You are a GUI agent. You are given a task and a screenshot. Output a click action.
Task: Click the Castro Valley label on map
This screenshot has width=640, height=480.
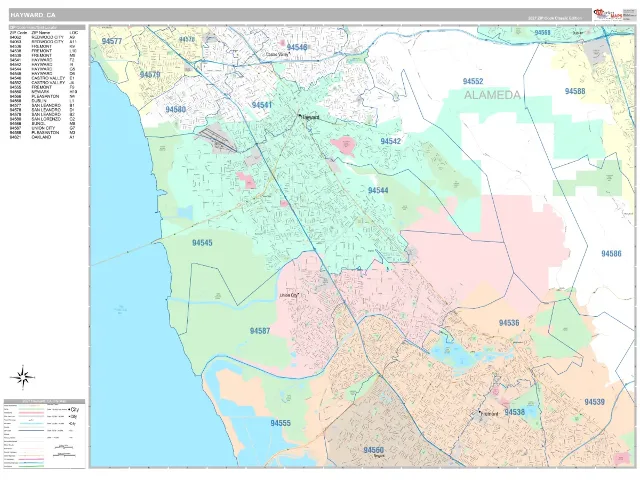pos(277,54)
